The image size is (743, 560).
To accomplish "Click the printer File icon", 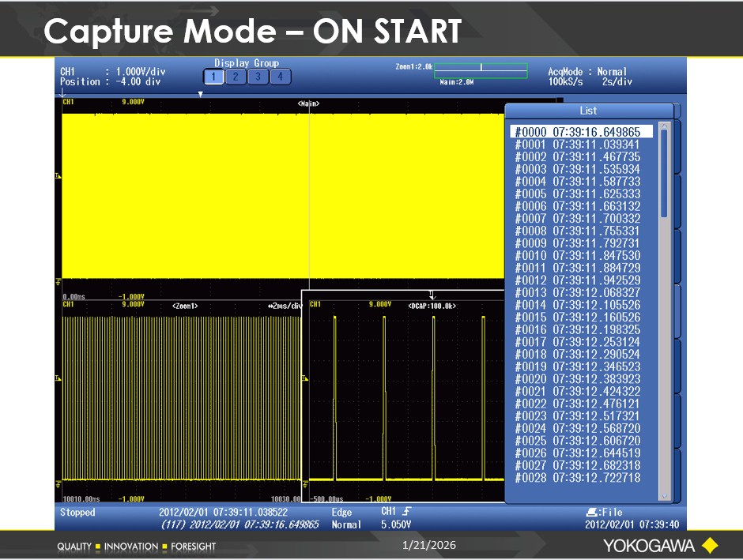I will [593, 513].
